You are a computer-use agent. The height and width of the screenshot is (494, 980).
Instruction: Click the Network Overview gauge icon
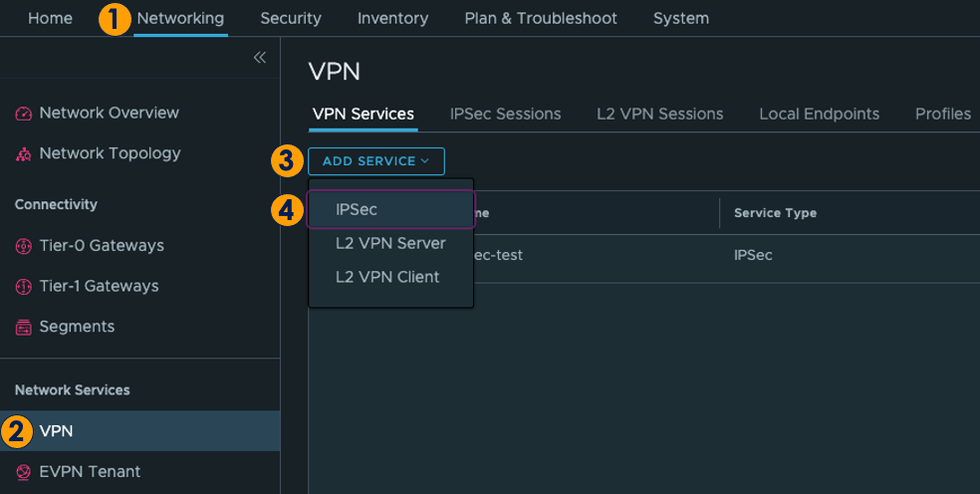(x=23, y=114)
